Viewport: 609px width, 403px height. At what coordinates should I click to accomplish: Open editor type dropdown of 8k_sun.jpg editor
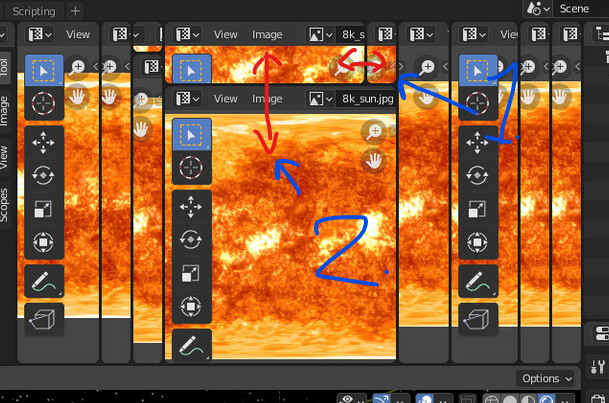coord(188,99)
